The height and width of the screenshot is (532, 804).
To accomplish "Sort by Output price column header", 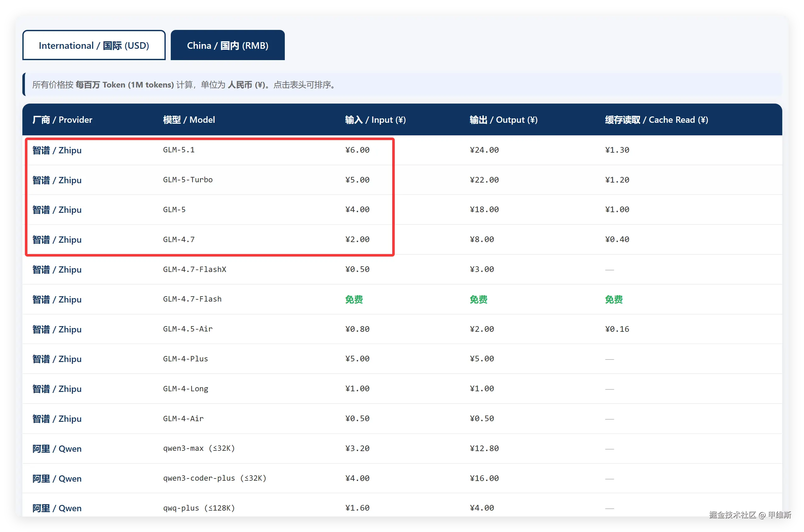I will point(503,120).
